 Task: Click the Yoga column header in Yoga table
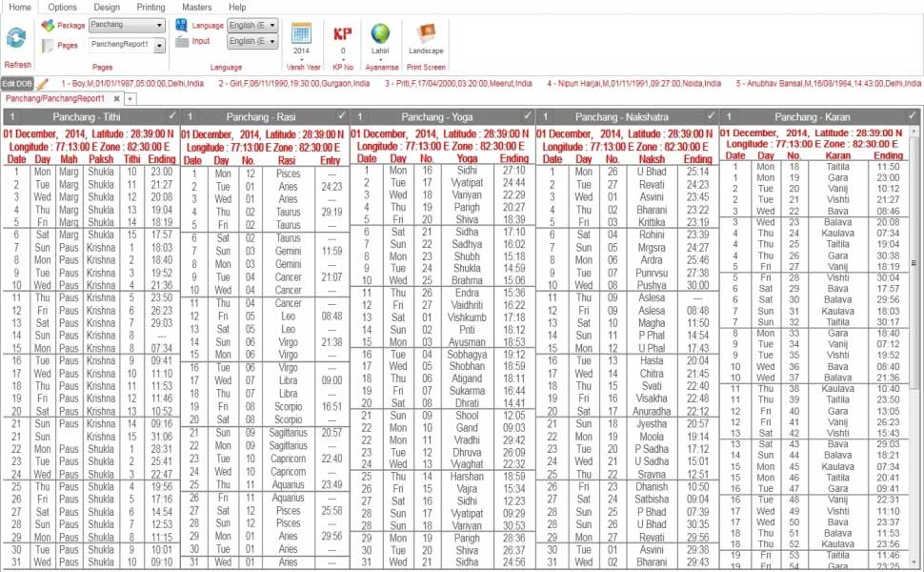tap(467, 158)
